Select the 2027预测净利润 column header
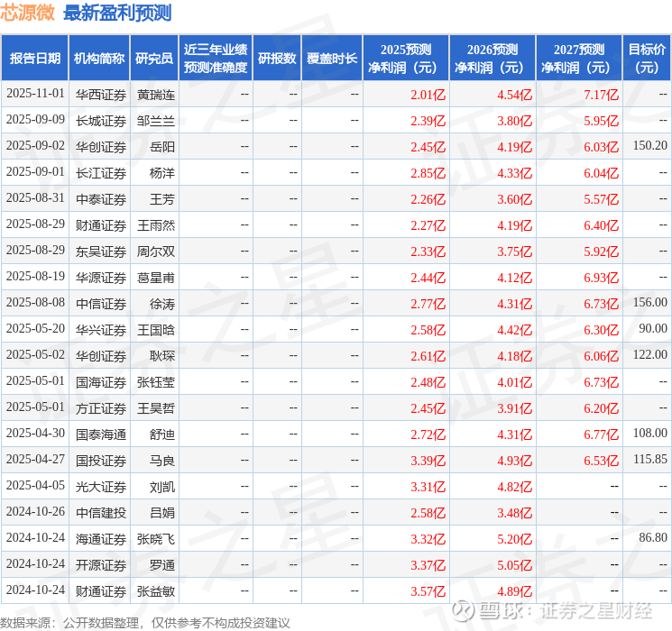The image size is (672, 631). click(579, 59)
